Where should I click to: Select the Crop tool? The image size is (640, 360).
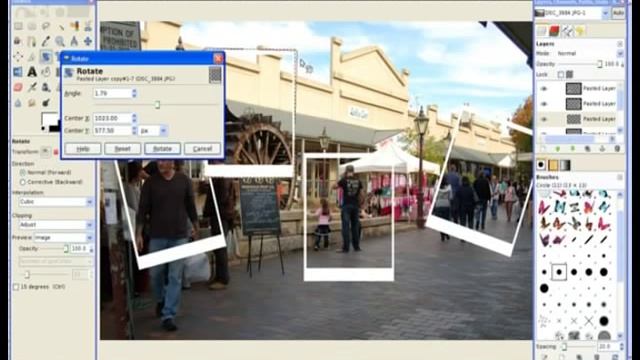coord(32,57)
